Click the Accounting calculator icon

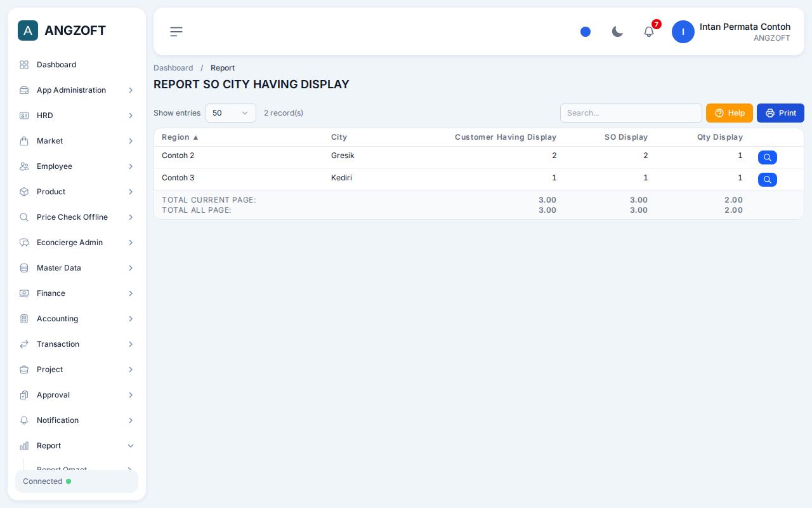(24, 319)
